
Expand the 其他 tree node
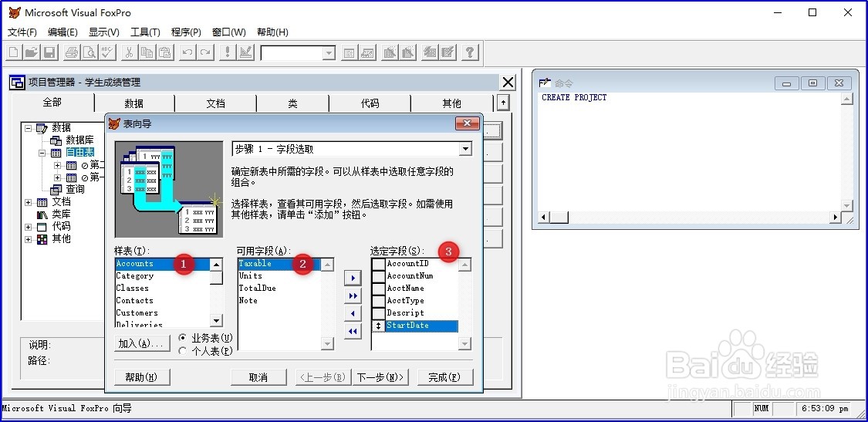click(29, 239)
